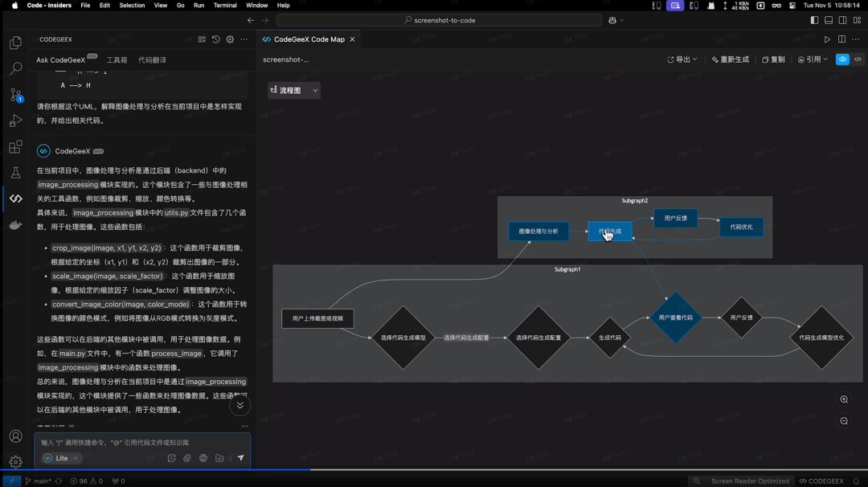Expand the 引用 reference dropdown
The height and width of the screenshot is (487, 868).
pos(813,59)
